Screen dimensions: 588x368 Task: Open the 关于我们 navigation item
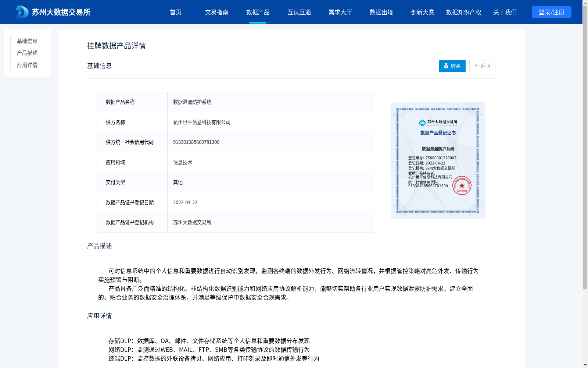[x=505, y=12]
